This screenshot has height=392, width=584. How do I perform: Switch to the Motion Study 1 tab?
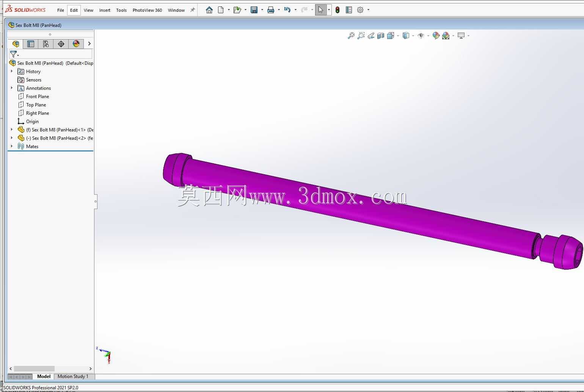click(x=73, y=376)
